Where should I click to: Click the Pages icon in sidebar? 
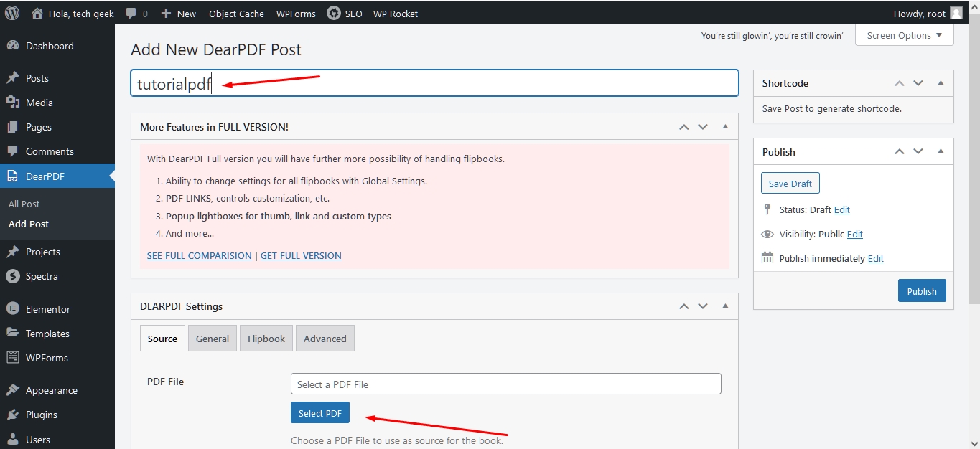pyautogui.click(x=12, y=127)
